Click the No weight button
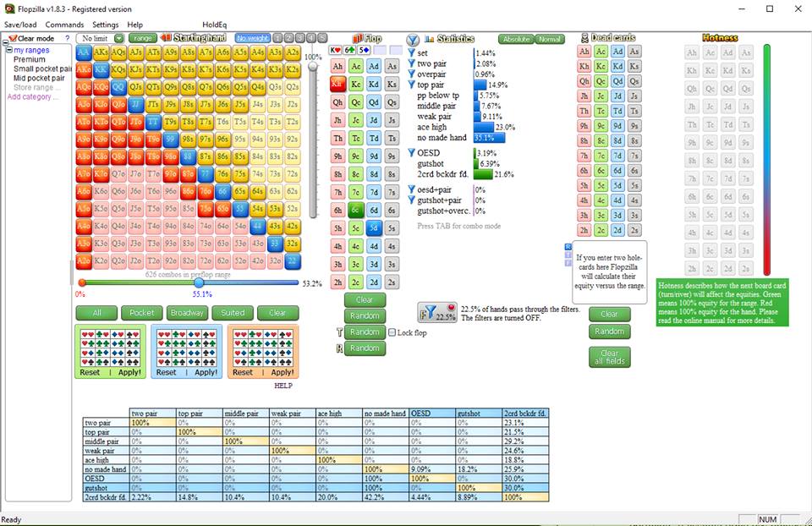 coord(252,38)
